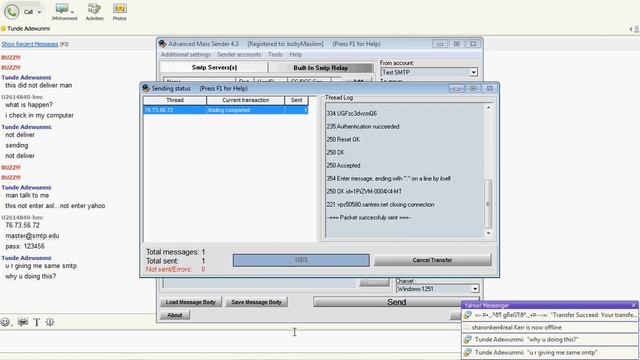Click '235 Authentication succeeded' log line
Viewport: 640px width, 360px height.
363,127
